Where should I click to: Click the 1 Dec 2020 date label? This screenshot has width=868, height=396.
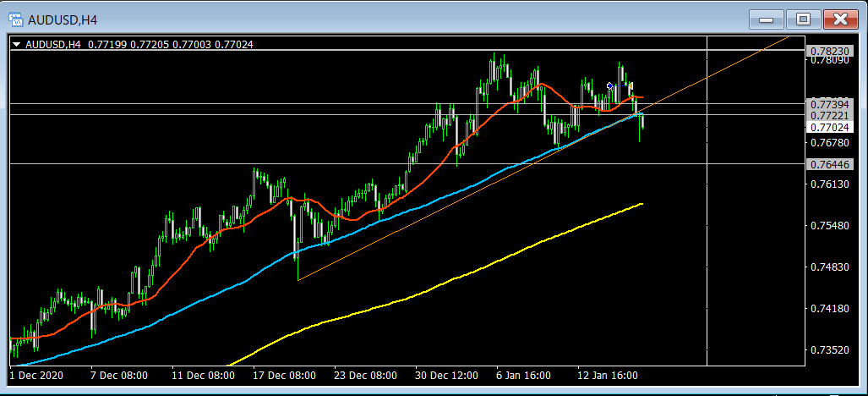click(36, 376)
